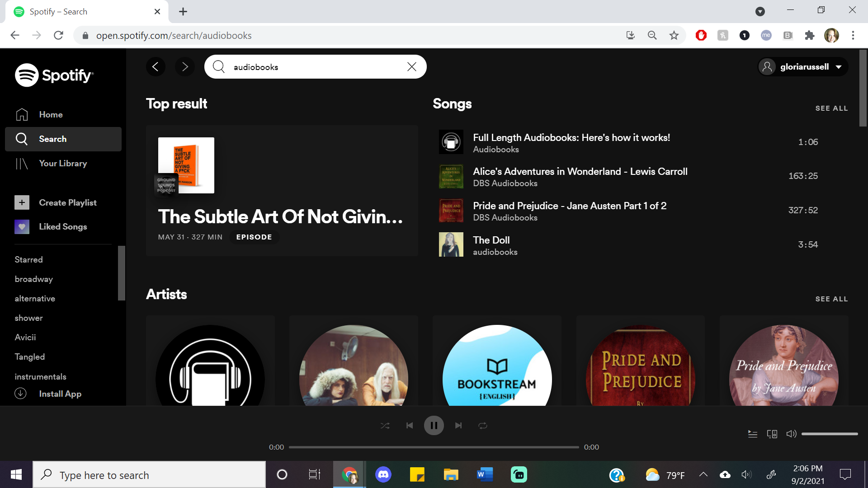868x488 pixels.
Task: Toggle shuffle playback
Action: tap(385, 426)
